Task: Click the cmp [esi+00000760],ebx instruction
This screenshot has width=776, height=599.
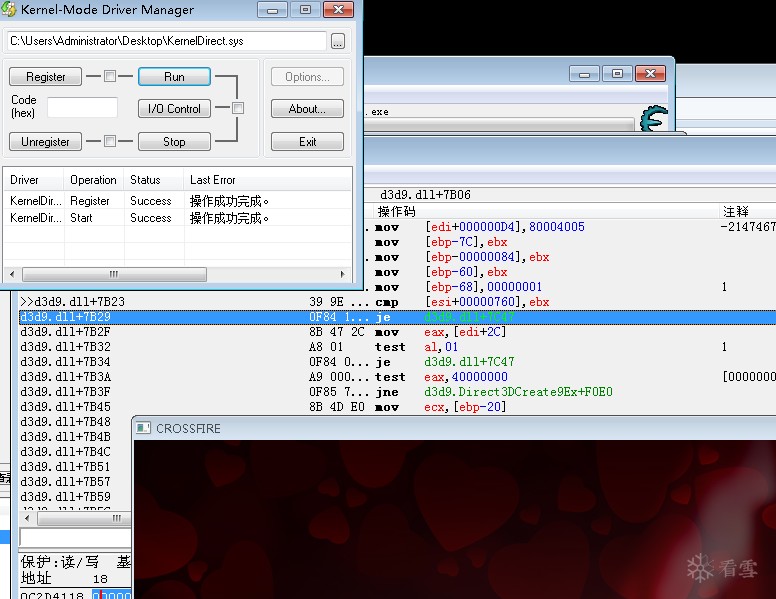Action: (x=462, y=302)
